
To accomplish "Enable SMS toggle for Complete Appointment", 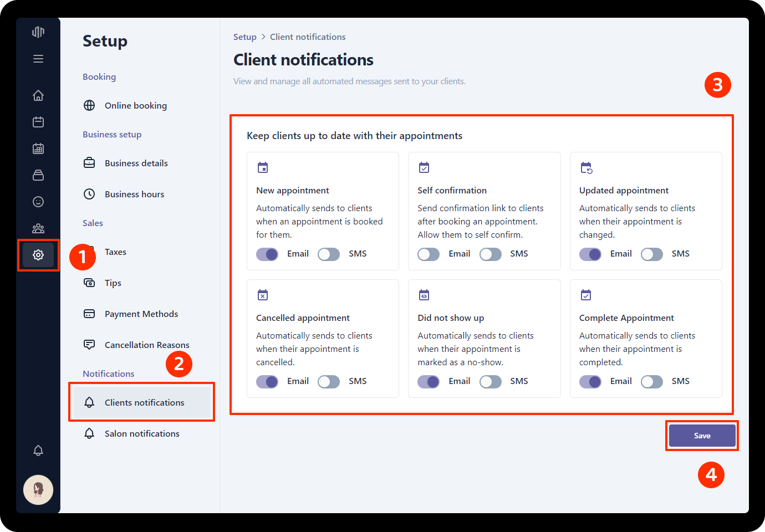I will pos(651,382).
